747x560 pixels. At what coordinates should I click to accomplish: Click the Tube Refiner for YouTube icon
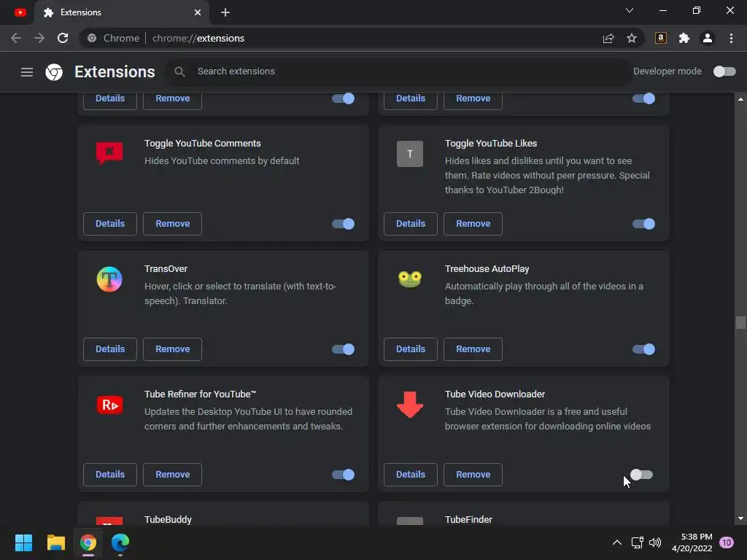pos(109,405)
